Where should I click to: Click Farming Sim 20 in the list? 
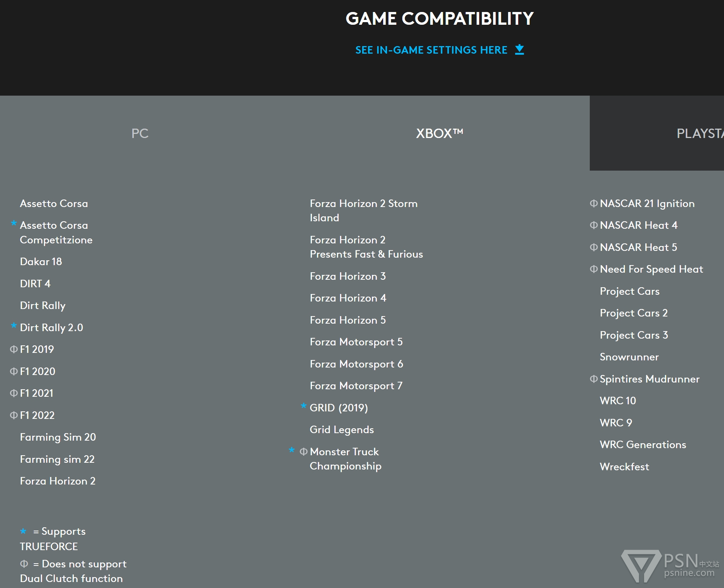(58, 437)
